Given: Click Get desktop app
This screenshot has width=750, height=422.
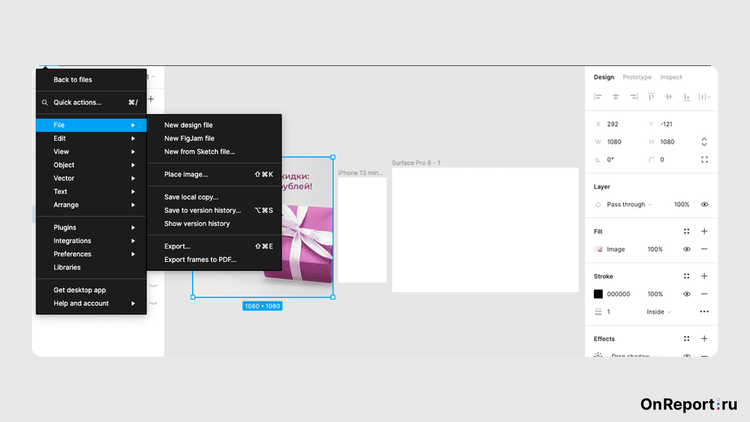Looking at the screenshot, I should coord(80,290).
